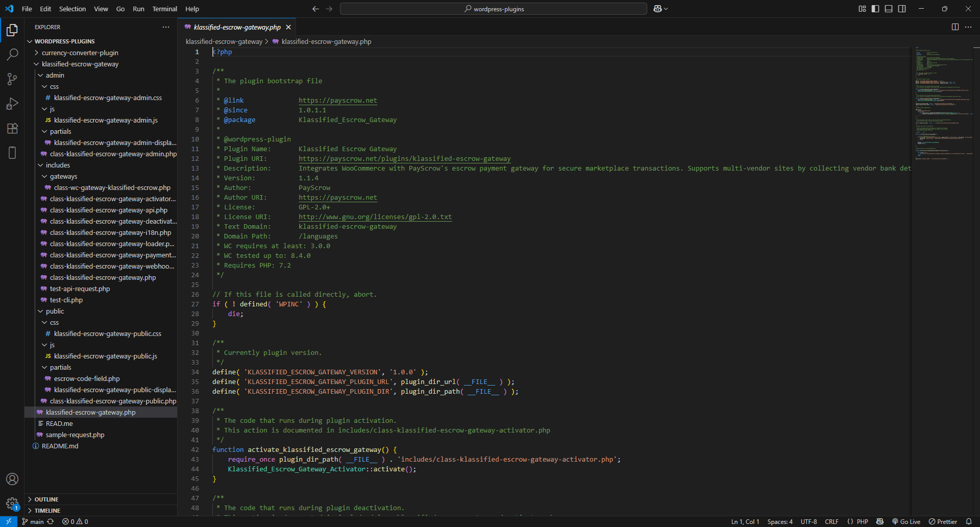Click the wordpress-plugins command center search box
The width and height of the screenshot is (980, 527).
494,9
